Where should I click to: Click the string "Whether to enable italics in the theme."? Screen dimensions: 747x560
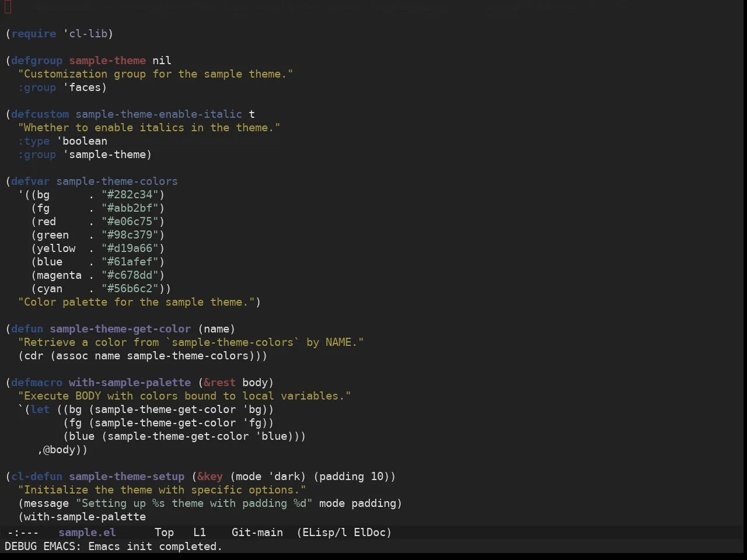[x=149, y=128]
